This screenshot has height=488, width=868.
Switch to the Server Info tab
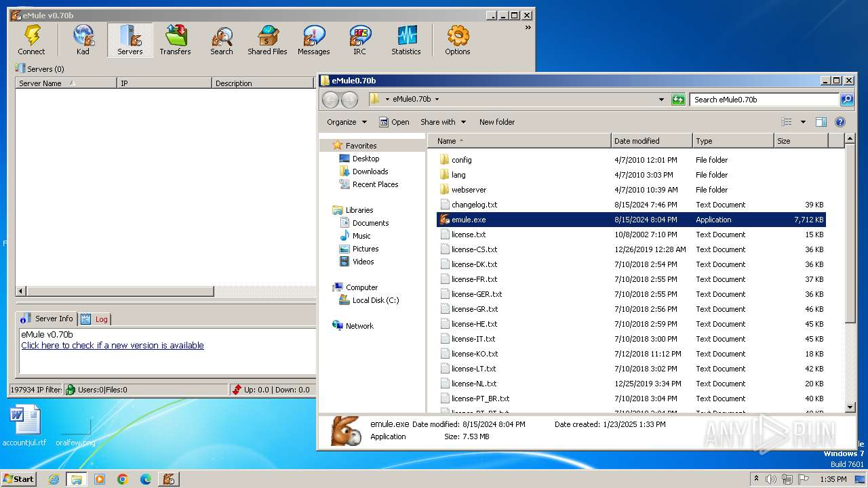[47, 319]
